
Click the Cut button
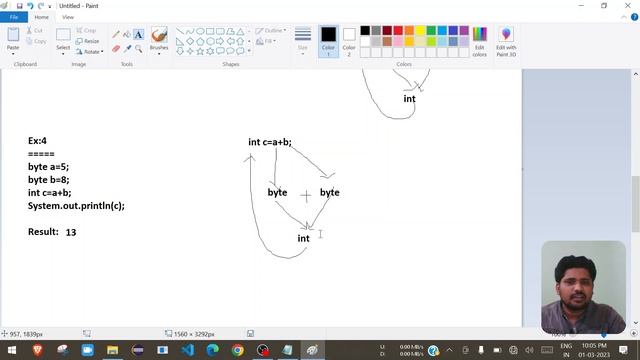(35, 31)
